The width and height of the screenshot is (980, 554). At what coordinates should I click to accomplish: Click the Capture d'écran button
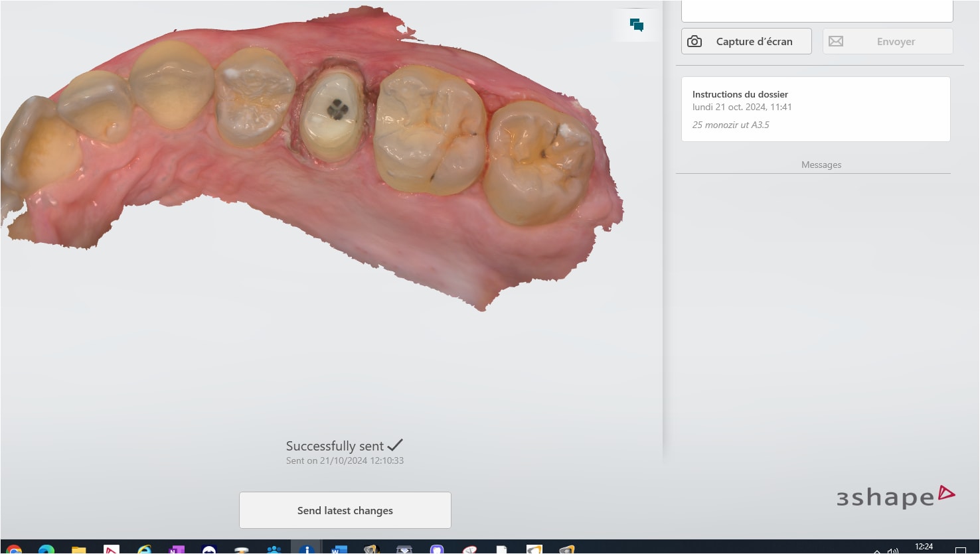(x=746, y=41)
